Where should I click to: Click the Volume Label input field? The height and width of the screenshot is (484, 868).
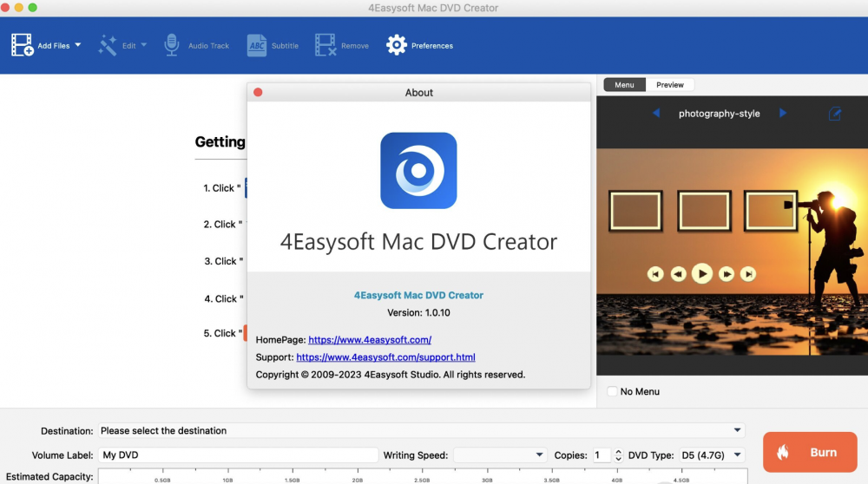coord(238,455)
